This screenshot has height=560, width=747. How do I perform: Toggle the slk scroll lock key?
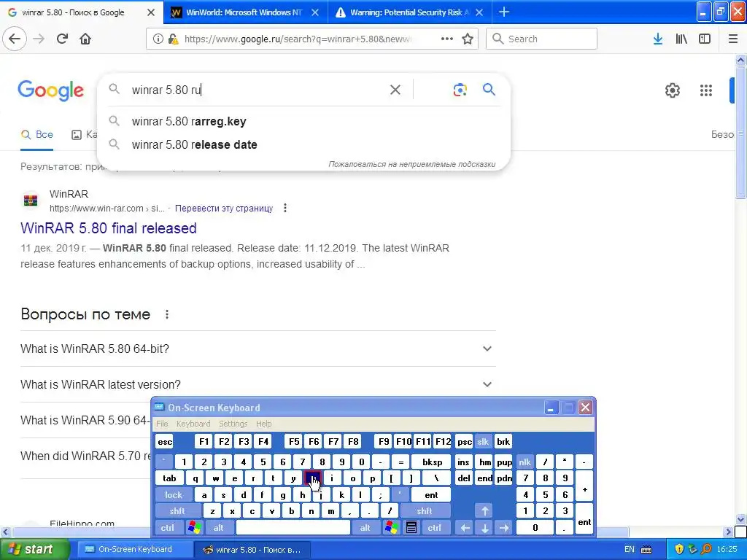[x=483, y=442]
